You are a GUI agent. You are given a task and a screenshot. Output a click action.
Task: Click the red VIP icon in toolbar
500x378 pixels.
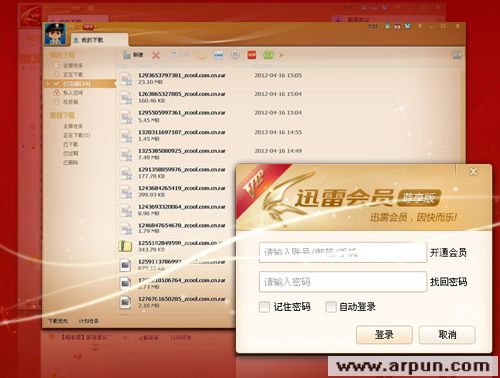(252, 55)
